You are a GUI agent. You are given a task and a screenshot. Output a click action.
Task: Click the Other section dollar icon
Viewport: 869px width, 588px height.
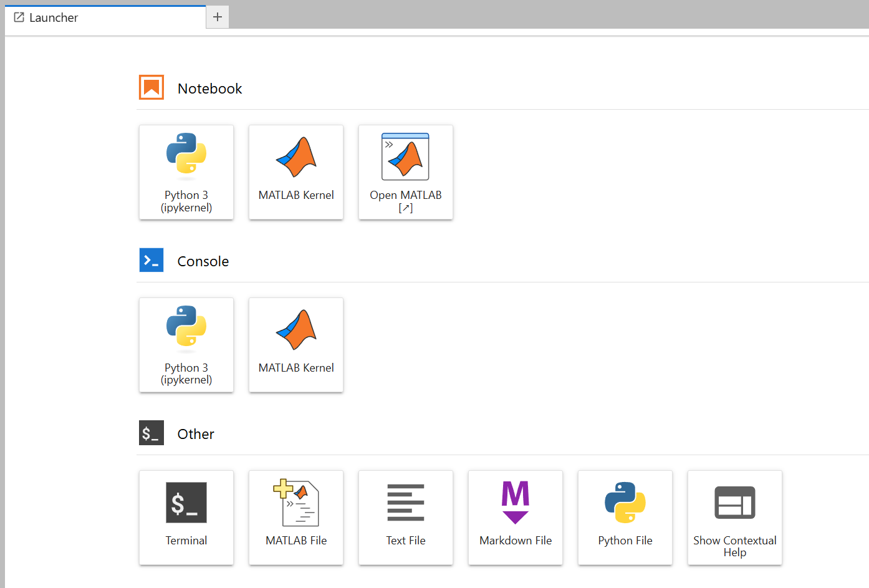click(x=151, y=433)
